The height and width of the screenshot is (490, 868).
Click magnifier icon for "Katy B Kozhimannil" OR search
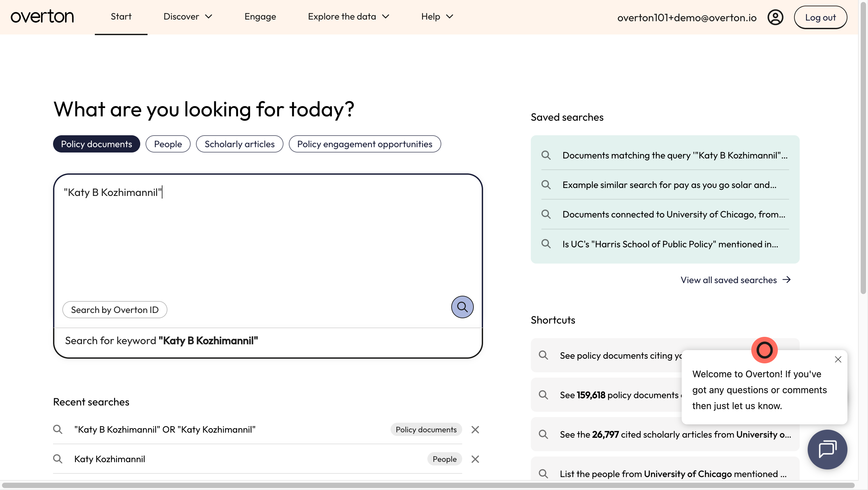pos(58,429)
